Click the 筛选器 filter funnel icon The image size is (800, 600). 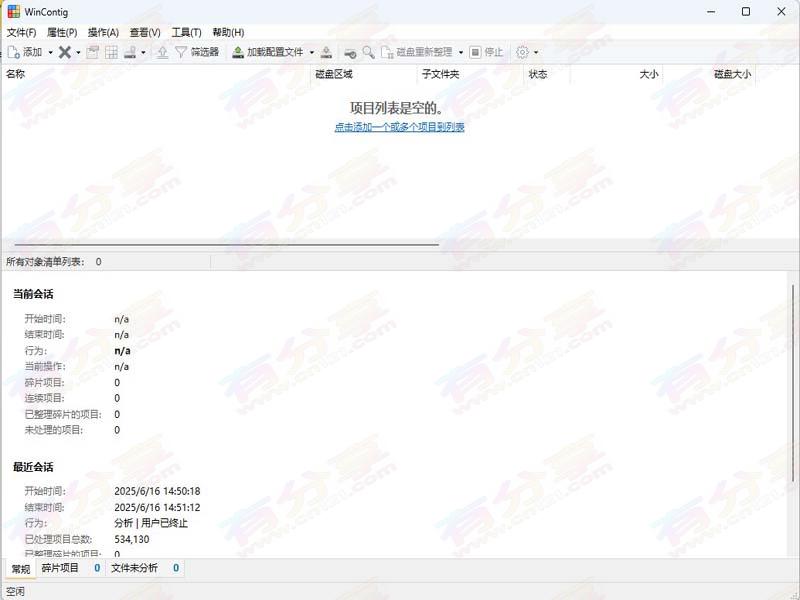coord(181,52)
